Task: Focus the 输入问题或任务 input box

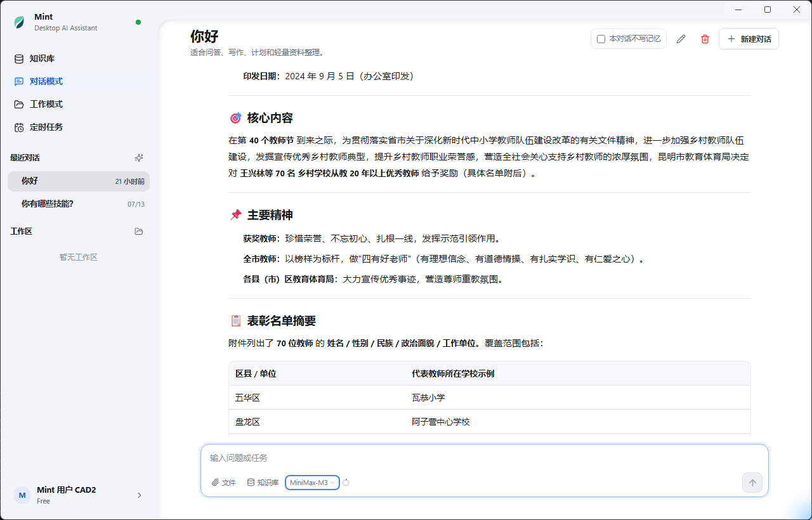Action: click(x=485, y=458)
